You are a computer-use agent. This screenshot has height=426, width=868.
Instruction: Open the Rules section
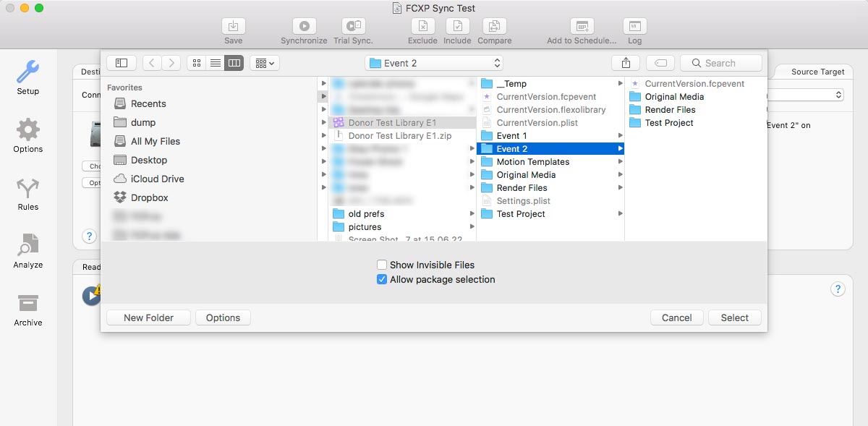pyautogui.click(x=27, y=193)
